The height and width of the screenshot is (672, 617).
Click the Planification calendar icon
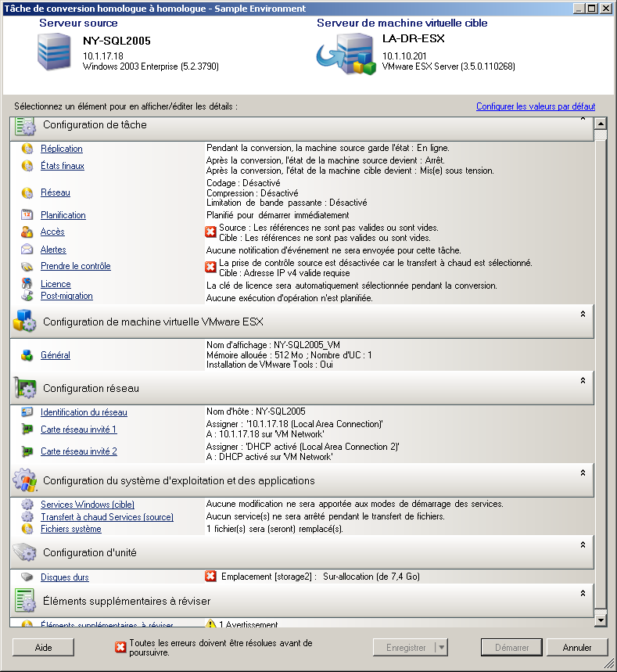27,214
